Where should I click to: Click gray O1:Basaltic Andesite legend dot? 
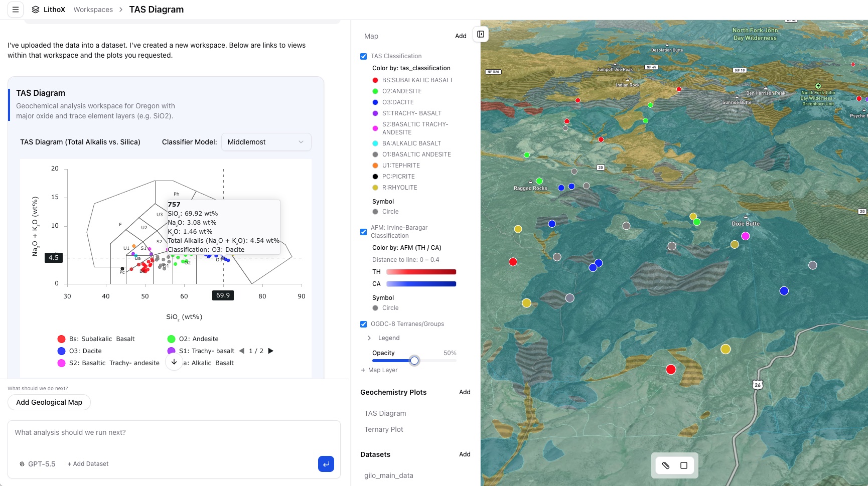[x=375, y=154]
